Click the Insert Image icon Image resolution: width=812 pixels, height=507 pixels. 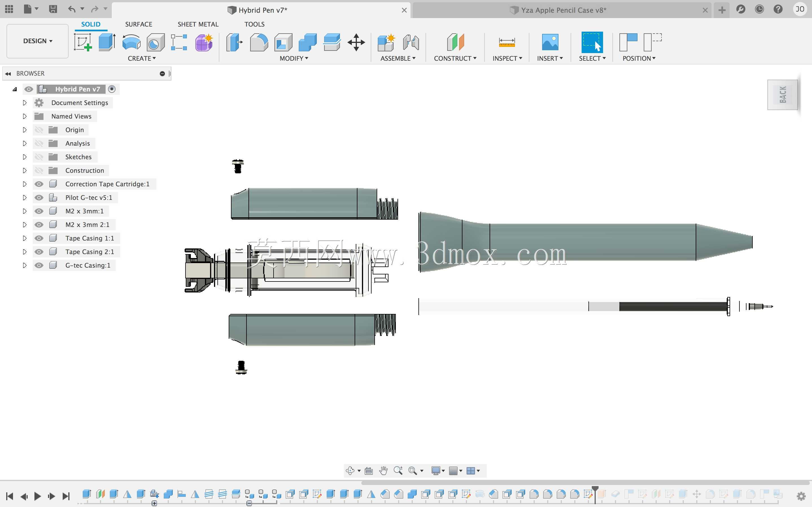pos(550,42)
